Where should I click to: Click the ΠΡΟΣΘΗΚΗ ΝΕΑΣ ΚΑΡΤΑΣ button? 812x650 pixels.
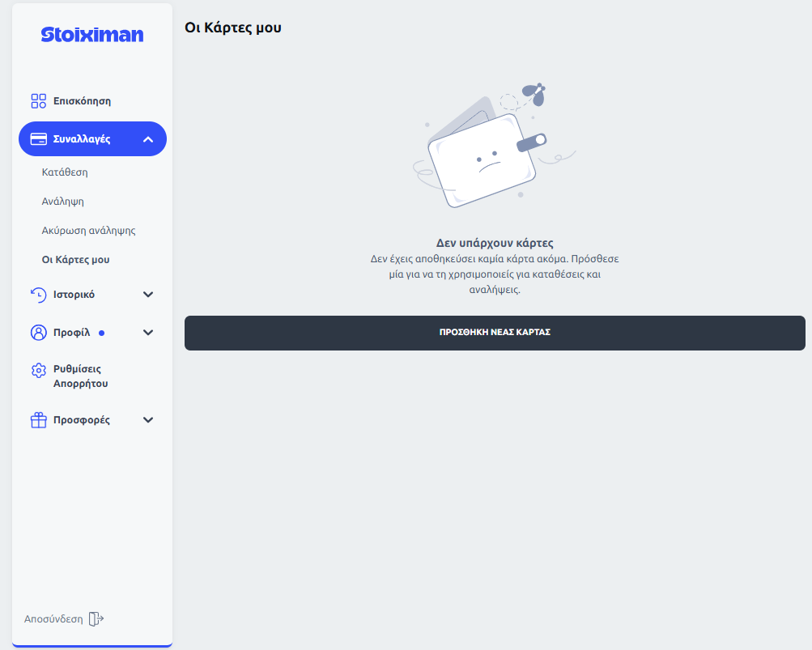(x=495, y=333)
